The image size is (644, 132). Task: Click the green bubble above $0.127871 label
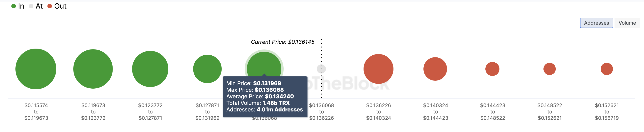pyautogui.click(x=207, y=69)
